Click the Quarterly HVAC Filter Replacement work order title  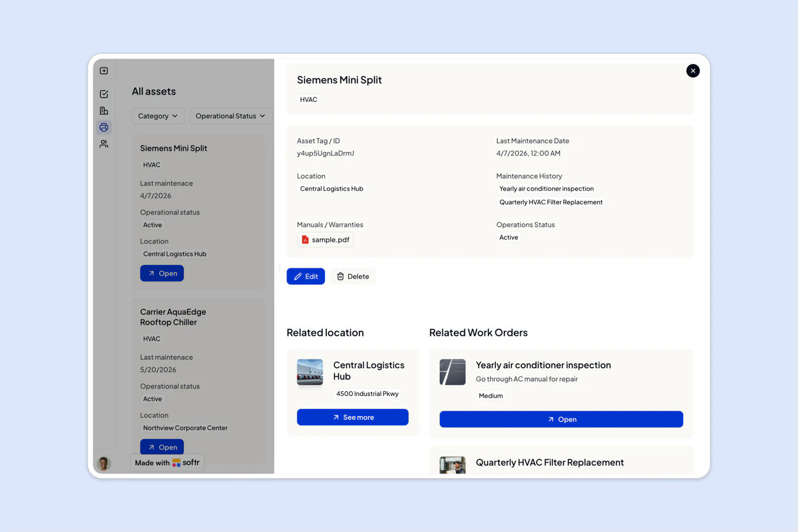[550, 462]
